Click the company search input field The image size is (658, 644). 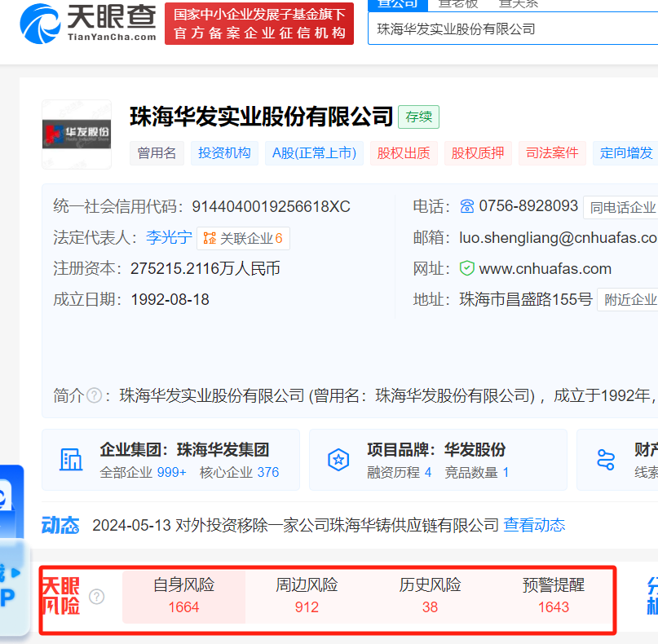coord(512,29)
